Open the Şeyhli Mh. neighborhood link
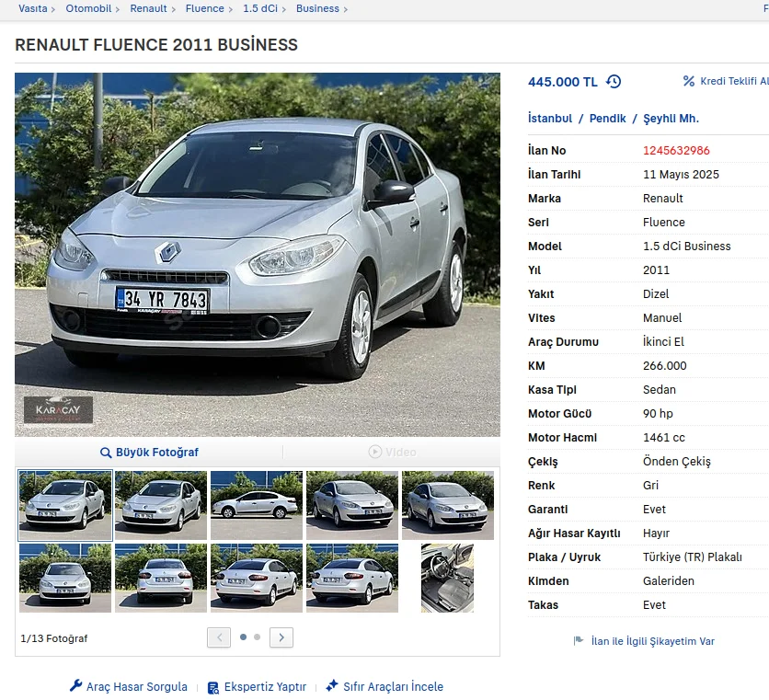Viewport: 769px width, 700px height. [671, 119]
